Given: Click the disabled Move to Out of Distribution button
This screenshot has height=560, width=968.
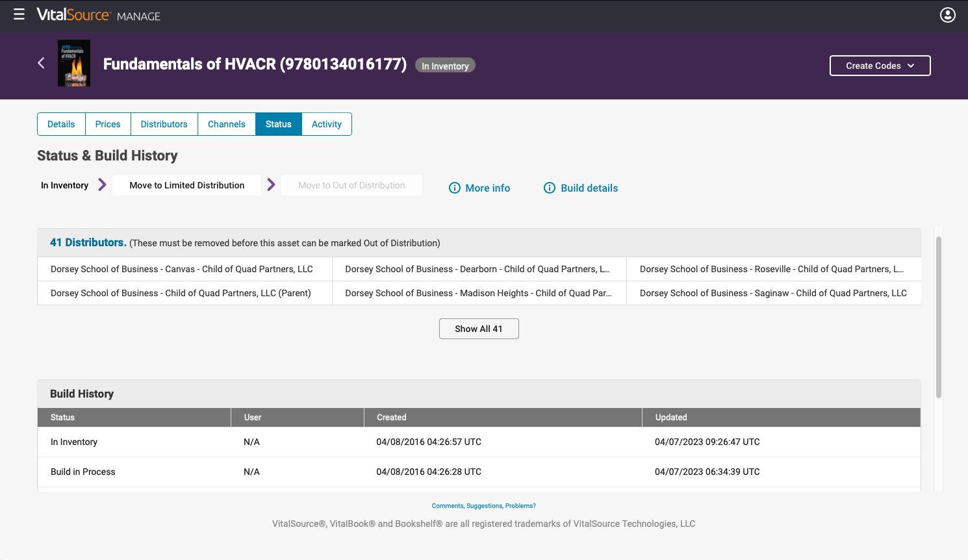Looking at the screenshot, I should click(x=351, y=185).
